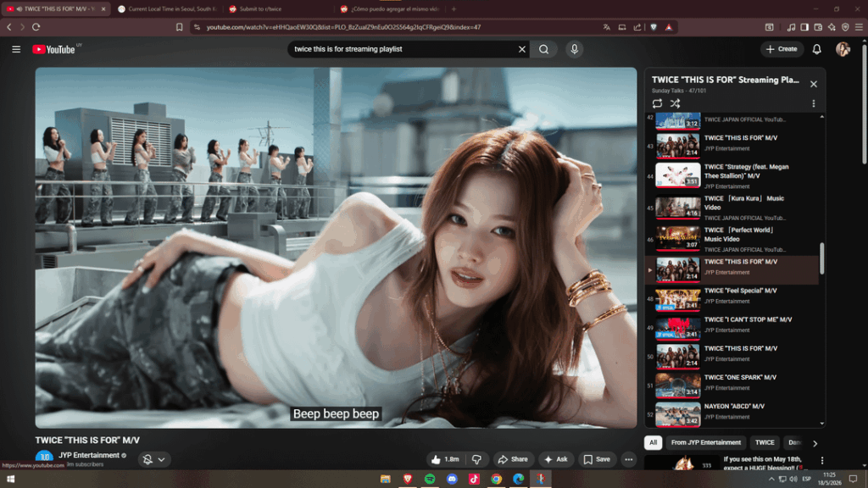
Task: Open the music note playlist icon in toolbar
Action: point(791,27)
